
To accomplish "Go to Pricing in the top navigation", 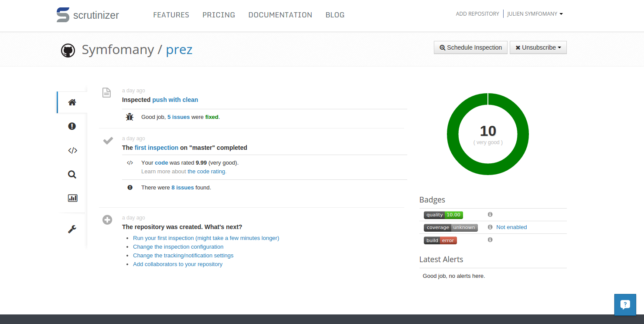I will pos(218,15).
